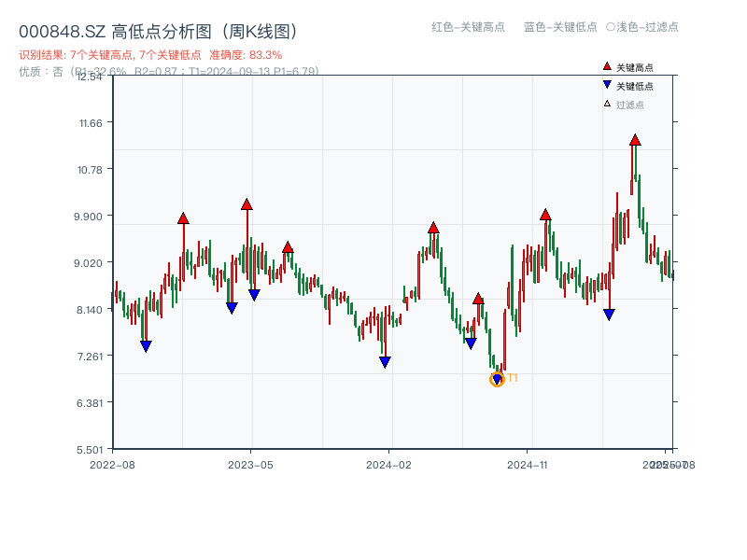Click the blue low marker near 8.14 before 2023-05

[x=232, y=308]
